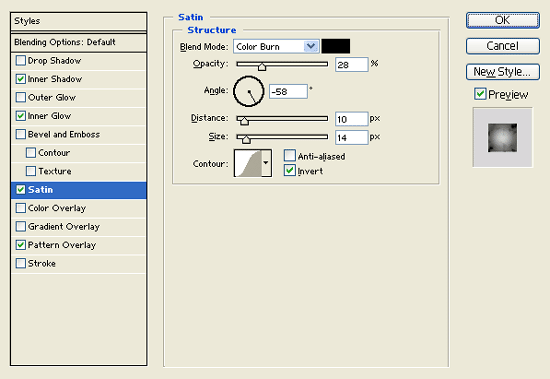Click the Opacity slider handle
Viewport: 550px width, 379px height.
tap(262, 66)
